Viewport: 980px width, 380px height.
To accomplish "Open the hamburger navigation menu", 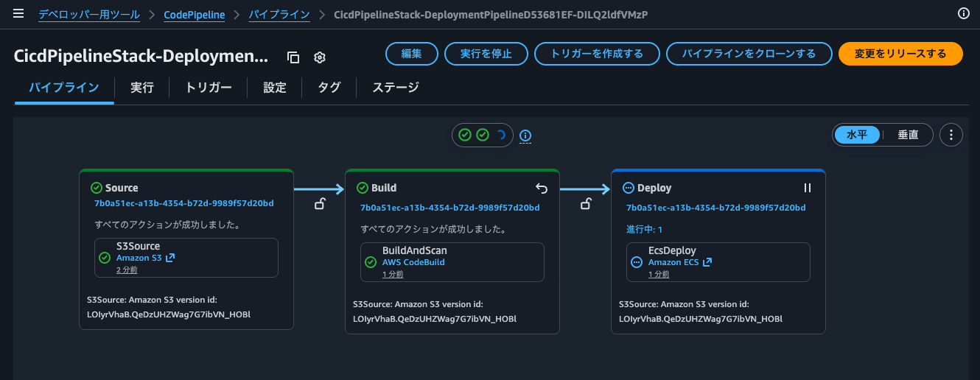I will tap(19, 14).
